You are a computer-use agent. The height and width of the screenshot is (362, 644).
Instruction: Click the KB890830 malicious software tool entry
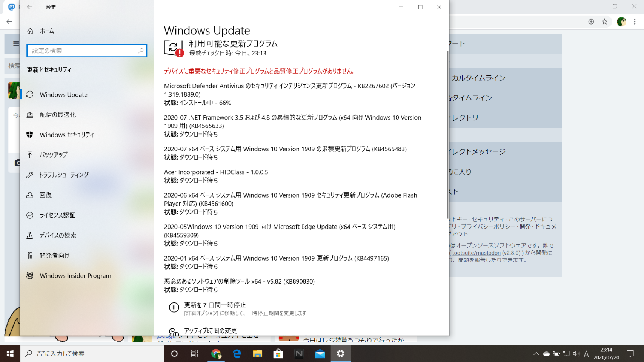[x=239, y=285]
